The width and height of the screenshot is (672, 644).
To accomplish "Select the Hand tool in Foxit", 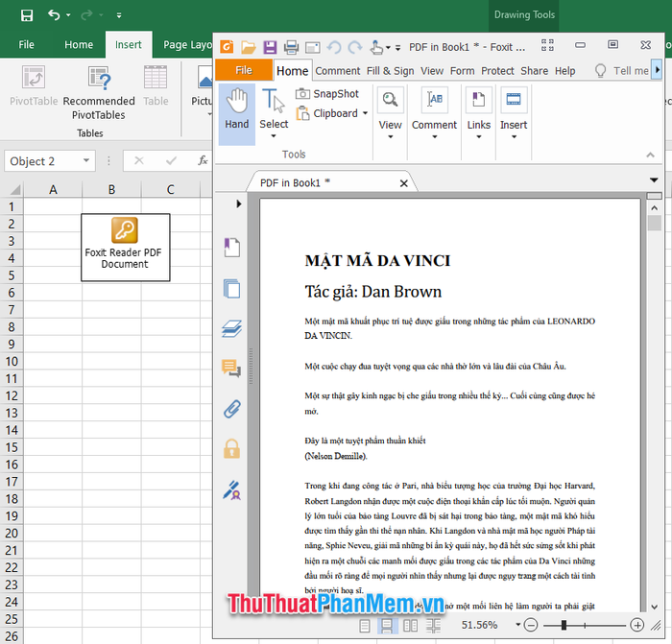I will point(236,110).
